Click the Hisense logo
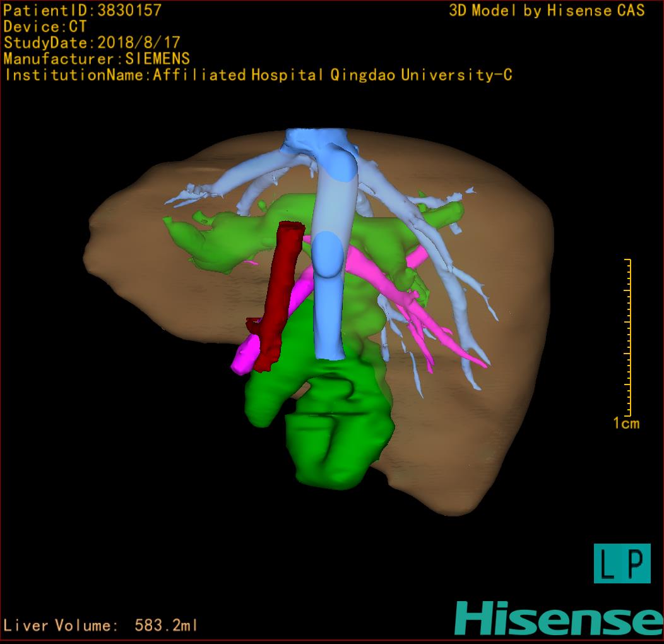Screen dimensions: 664x644 point(559,619)
